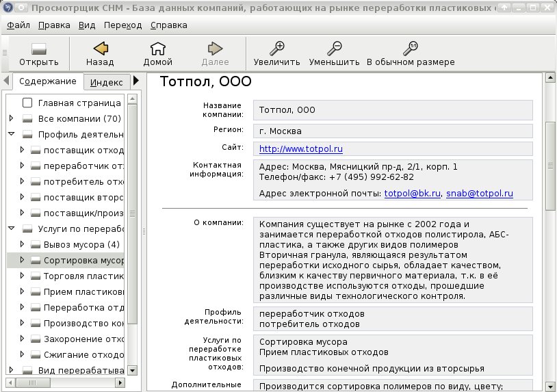Click the Далее forward arrow icon
The image size is (557, 392).
click(x=215, y=49)
